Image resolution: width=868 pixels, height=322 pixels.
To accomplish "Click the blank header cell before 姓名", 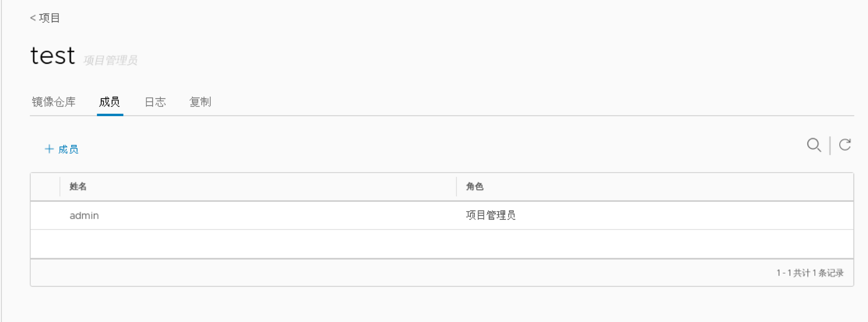I will coord(45,186).
